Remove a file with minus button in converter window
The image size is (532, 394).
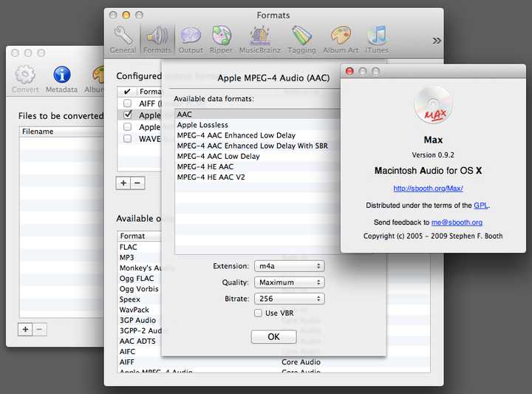40,329
